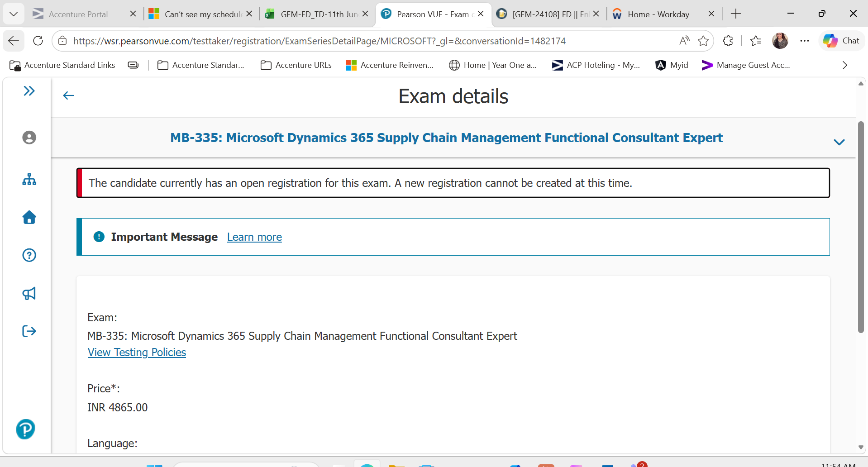
Task: Open help question mark sidebar icon
Action: (29, 255)
